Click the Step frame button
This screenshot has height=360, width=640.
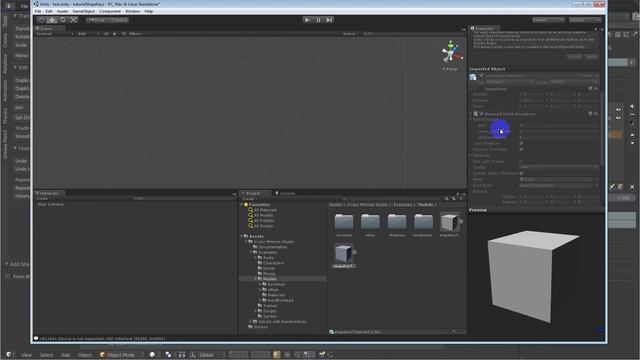click(329, 20)
